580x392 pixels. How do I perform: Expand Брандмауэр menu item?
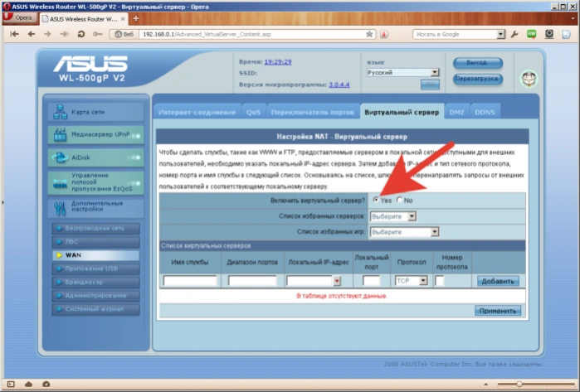tap(95, 282)
